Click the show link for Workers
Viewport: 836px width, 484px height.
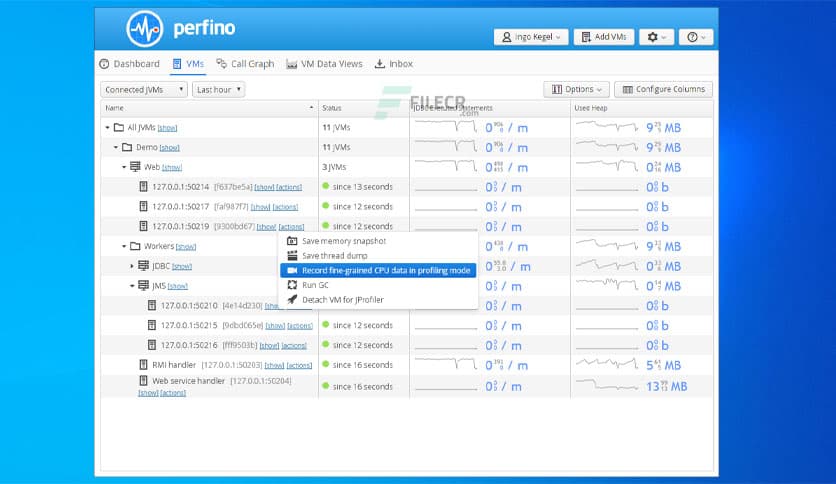point(186,247)
